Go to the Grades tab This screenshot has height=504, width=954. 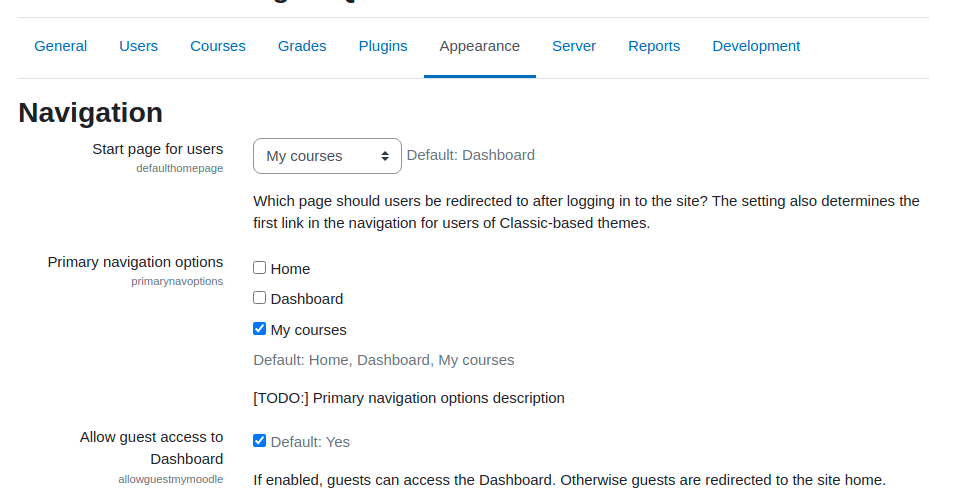302,46
